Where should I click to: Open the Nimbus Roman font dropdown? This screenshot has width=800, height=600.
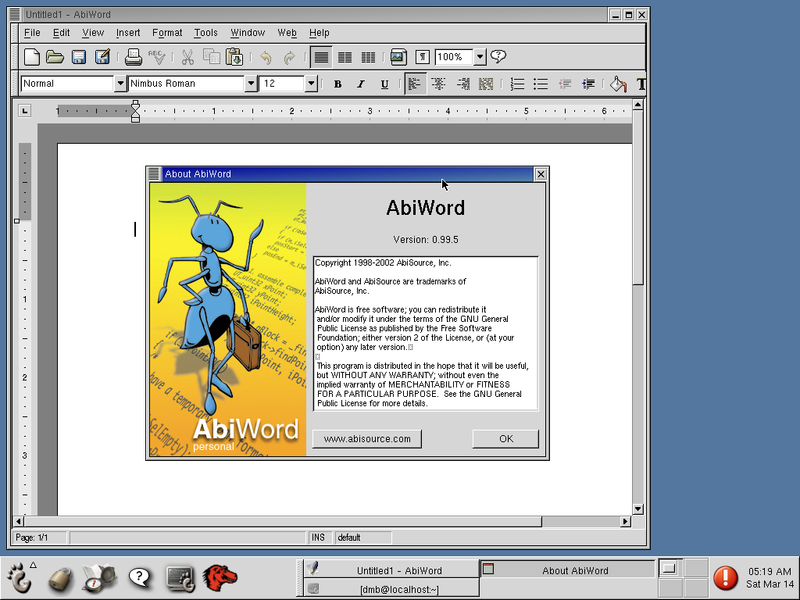point(251,84)
